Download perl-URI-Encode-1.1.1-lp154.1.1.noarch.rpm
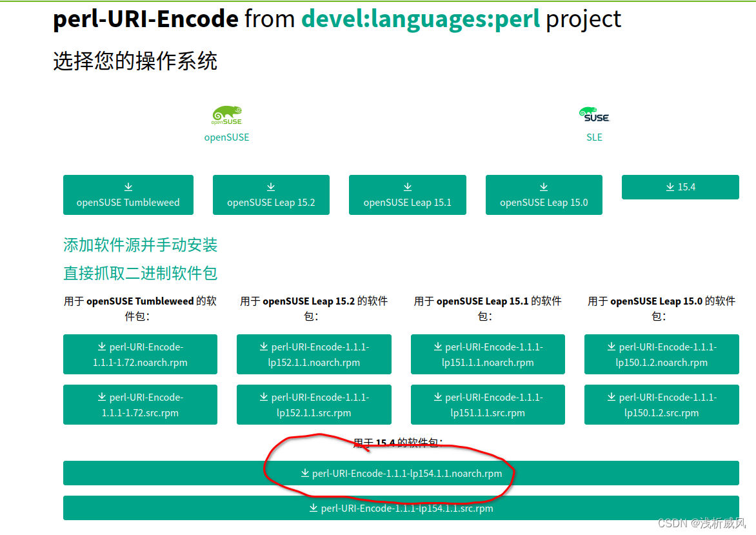756x535 pixels. [401, 473]
